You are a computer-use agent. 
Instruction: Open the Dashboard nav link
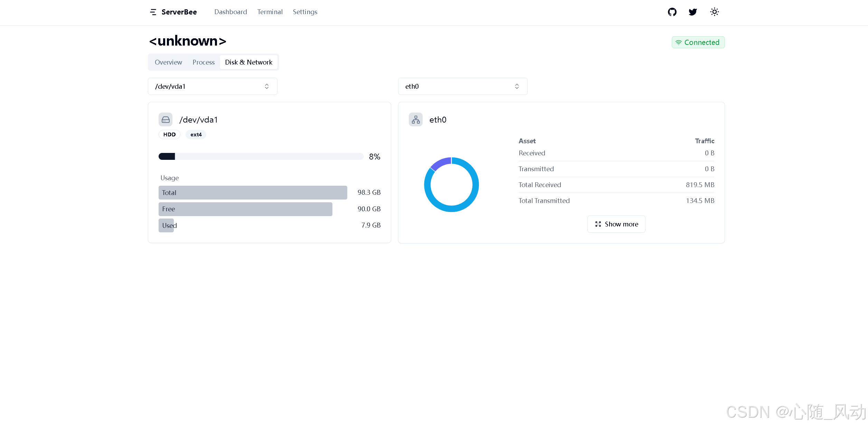(x=230, y=12)
